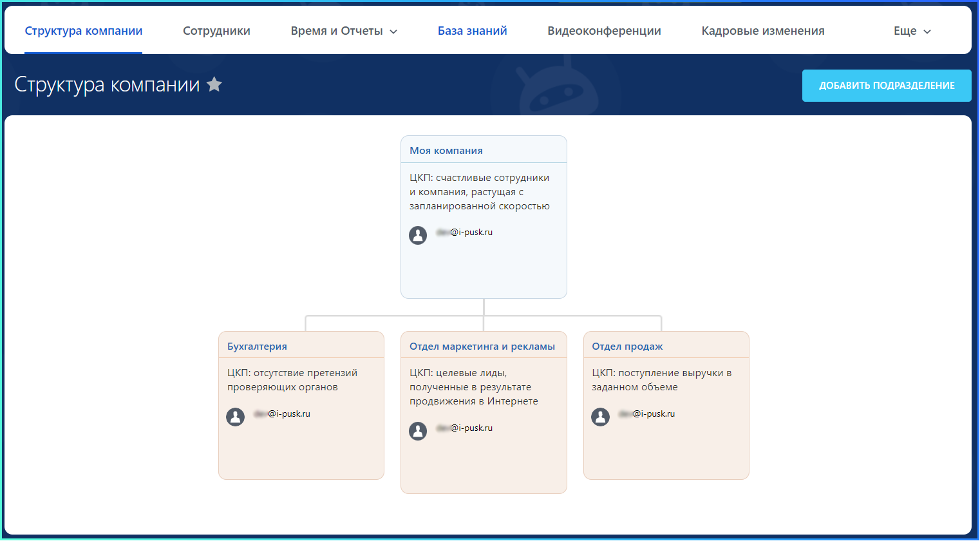Expand the Время и Отчеты dropdown

point(344,31)
